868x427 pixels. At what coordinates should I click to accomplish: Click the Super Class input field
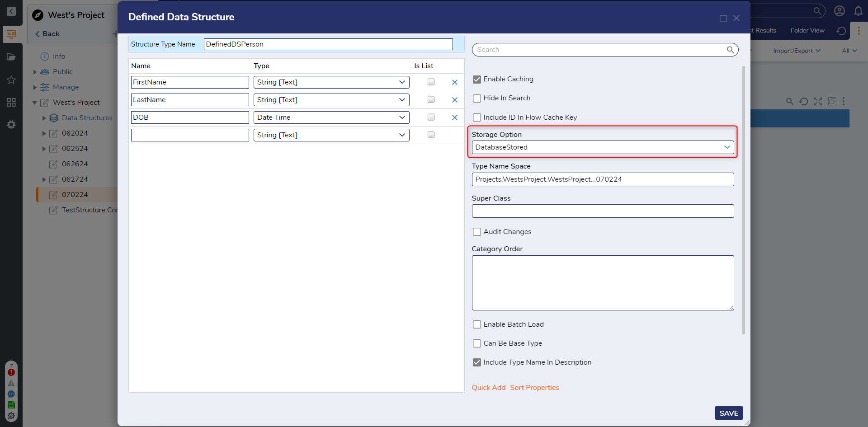coord(603,211)
